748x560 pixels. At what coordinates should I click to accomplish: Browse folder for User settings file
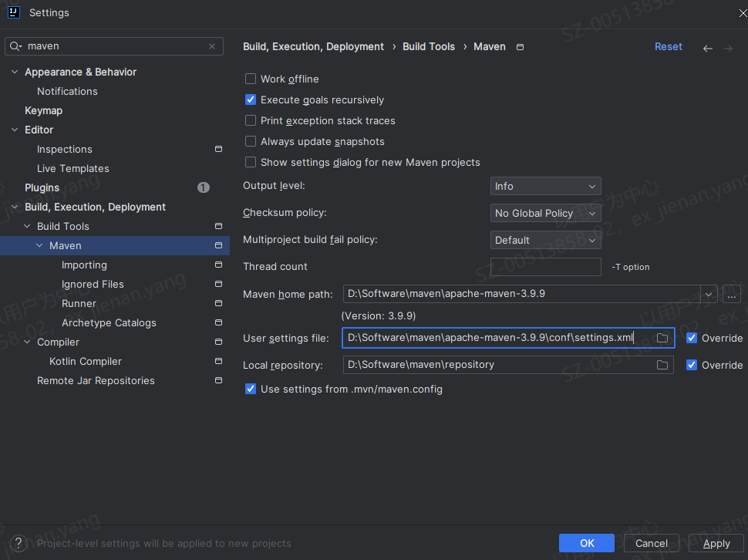pyautogui.click(x=662, y=338)
